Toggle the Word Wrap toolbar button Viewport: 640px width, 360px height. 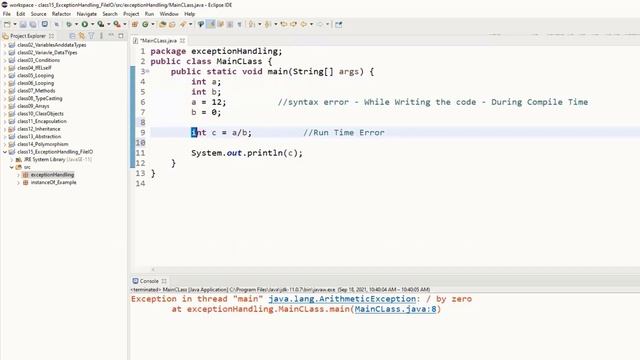coord(220,24)
